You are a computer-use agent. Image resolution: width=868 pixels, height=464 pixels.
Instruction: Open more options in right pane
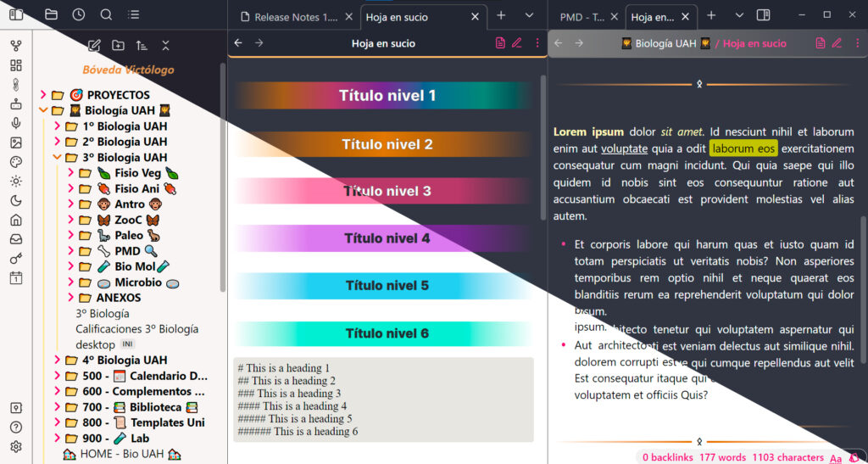[x=858, y=43]
